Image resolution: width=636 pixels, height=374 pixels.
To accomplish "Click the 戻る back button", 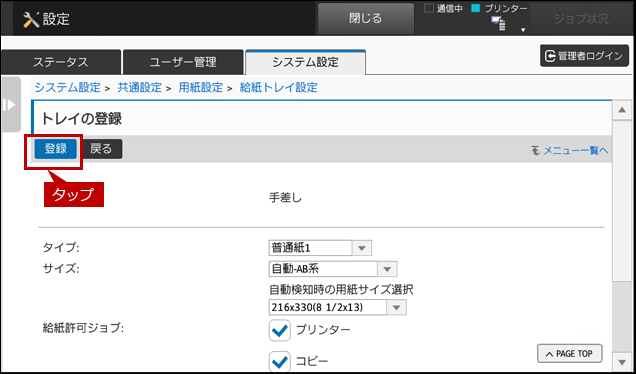I will [101, 149].
